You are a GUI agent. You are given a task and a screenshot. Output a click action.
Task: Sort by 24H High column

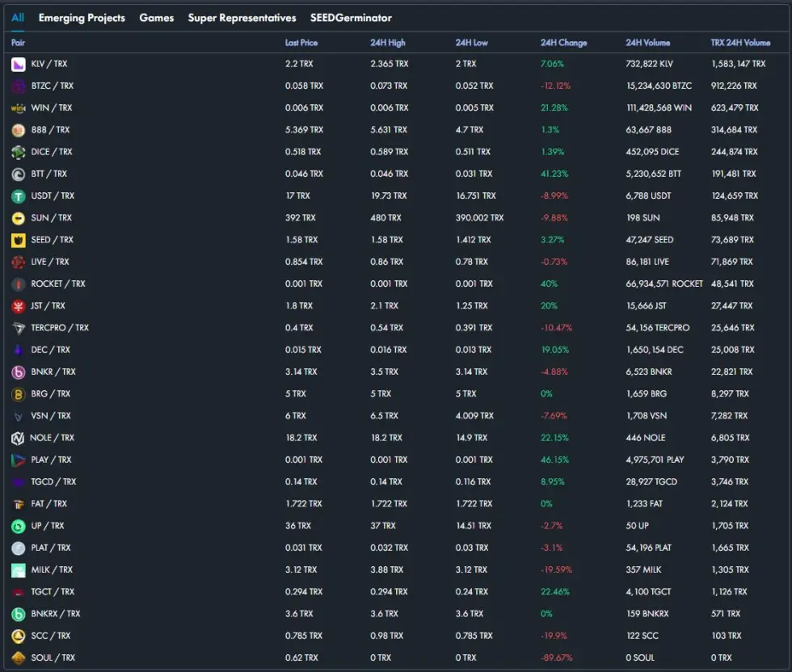[388, 43]
